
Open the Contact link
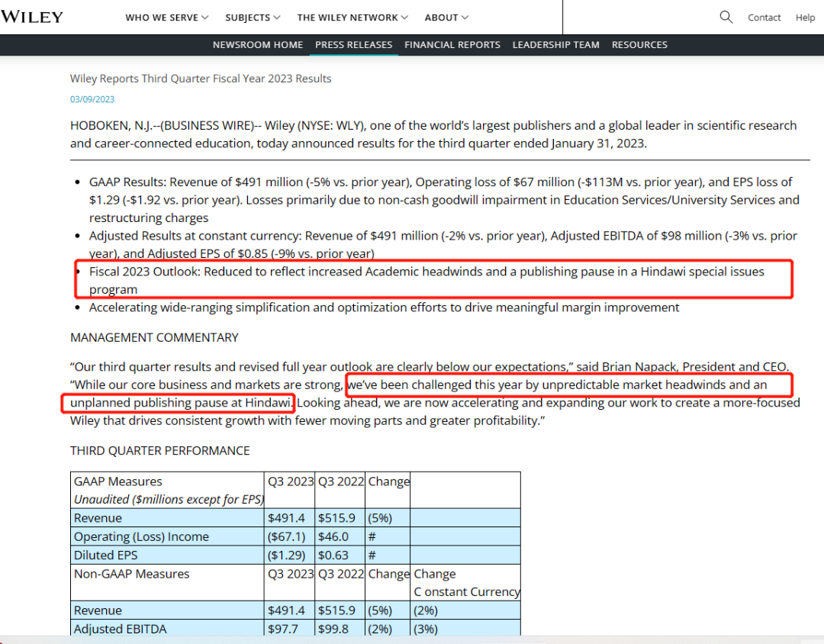[x=764, y=18]
